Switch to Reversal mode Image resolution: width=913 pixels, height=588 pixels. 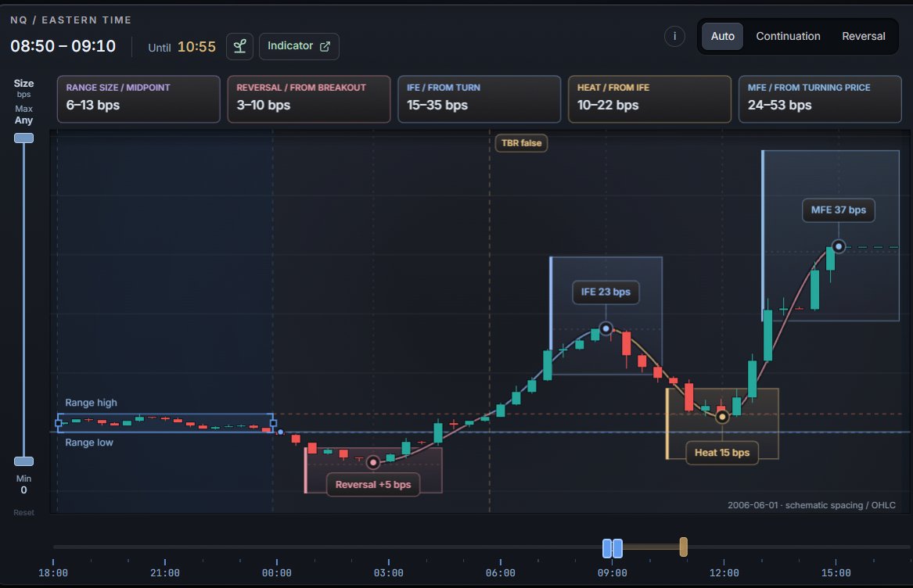click(863, 36)
